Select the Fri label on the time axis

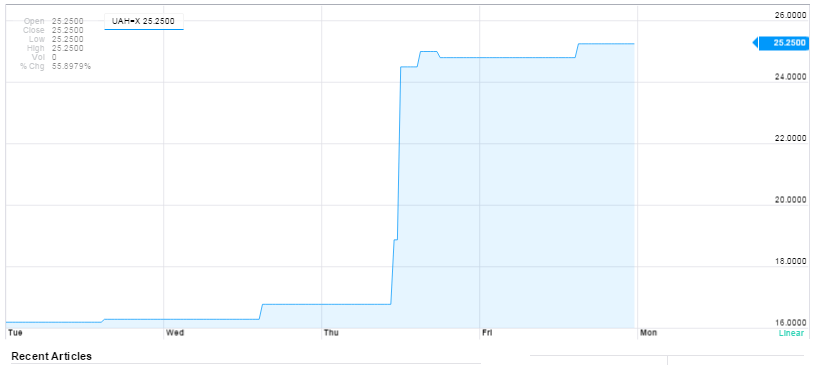click(x=487, y=333)
